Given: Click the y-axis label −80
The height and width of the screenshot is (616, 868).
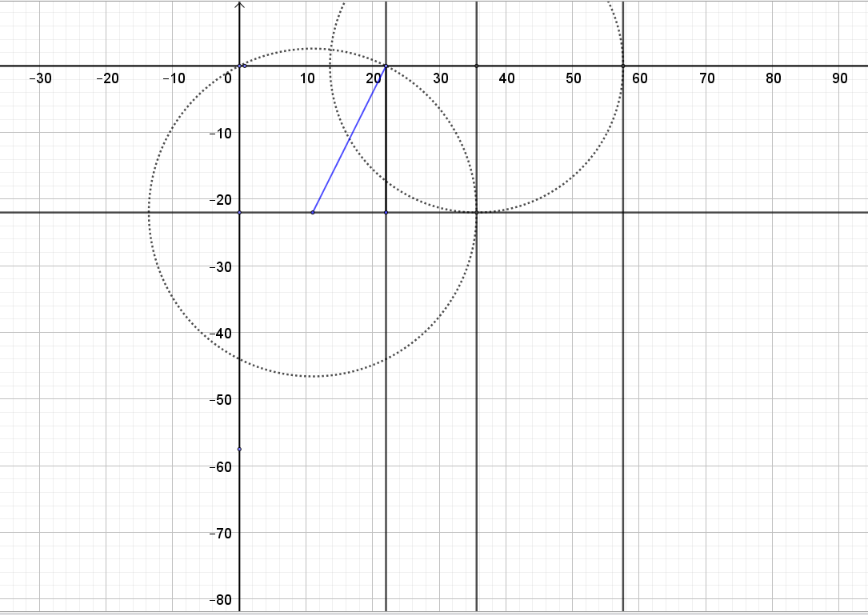Looking at the screenshot, I should coord(220,600).
